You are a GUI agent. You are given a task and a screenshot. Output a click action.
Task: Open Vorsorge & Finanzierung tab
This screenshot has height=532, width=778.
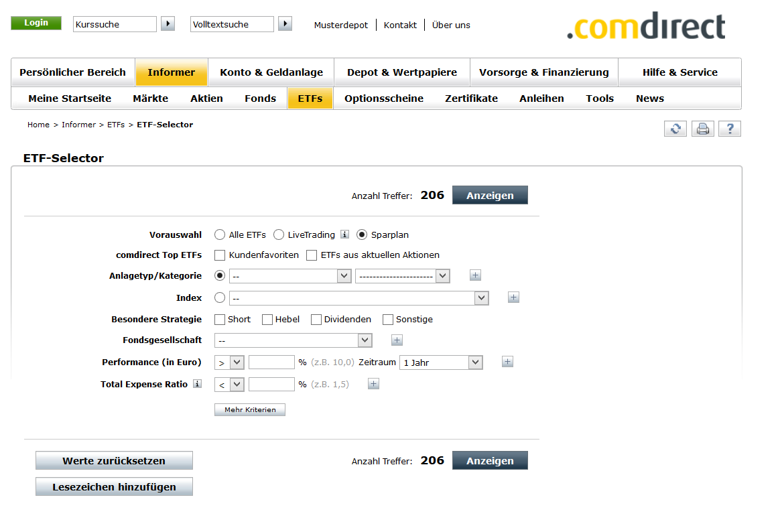[x=544, y=72]
